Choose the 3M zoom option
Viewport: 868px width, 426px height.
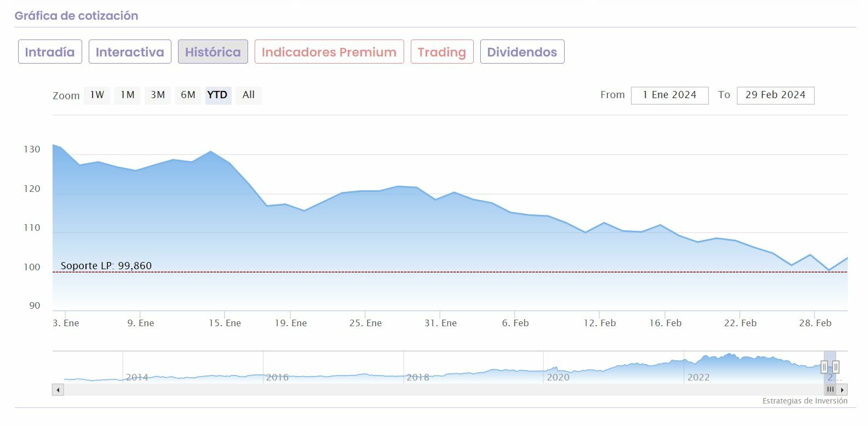pyautogui.click(x=158, y=95)
